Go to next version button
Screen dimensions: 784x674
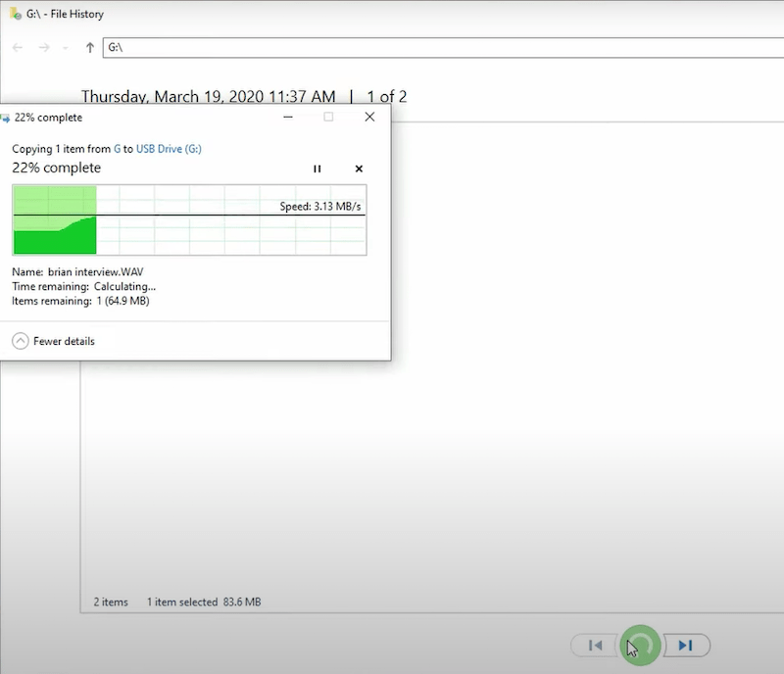point(686,646)
